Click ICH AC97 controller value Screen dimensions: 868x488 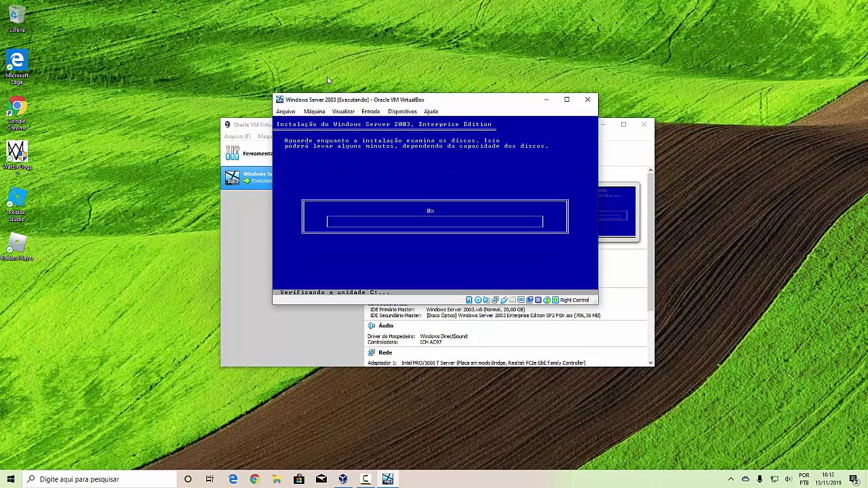(431, 342)
